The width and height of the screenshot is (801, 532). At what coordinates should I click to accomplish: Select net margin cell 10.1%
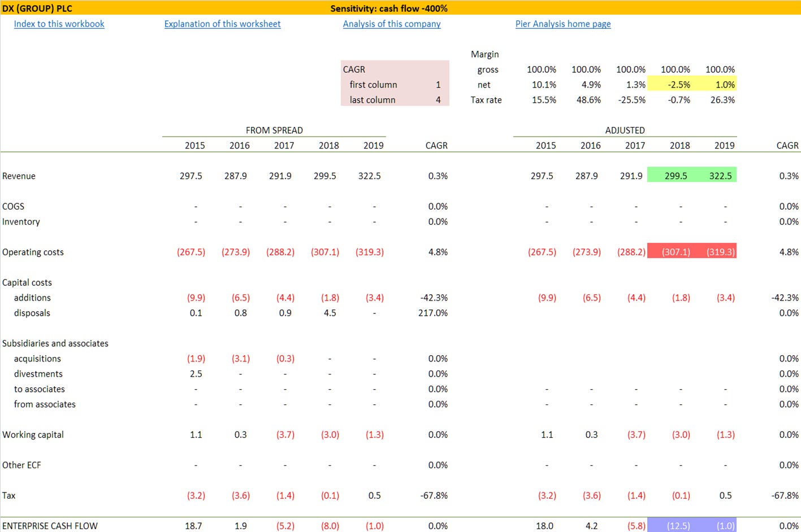(544, 85)
